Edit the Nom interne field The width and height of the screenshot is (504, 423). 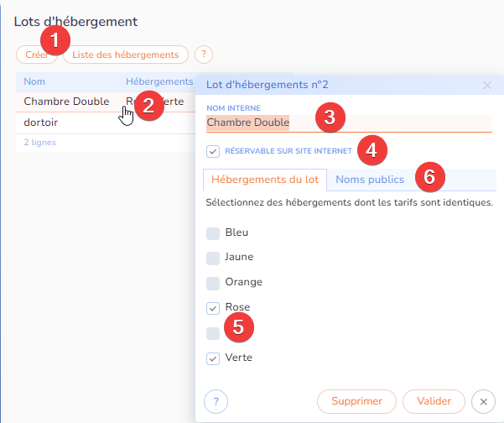click(x=349, y=123)
